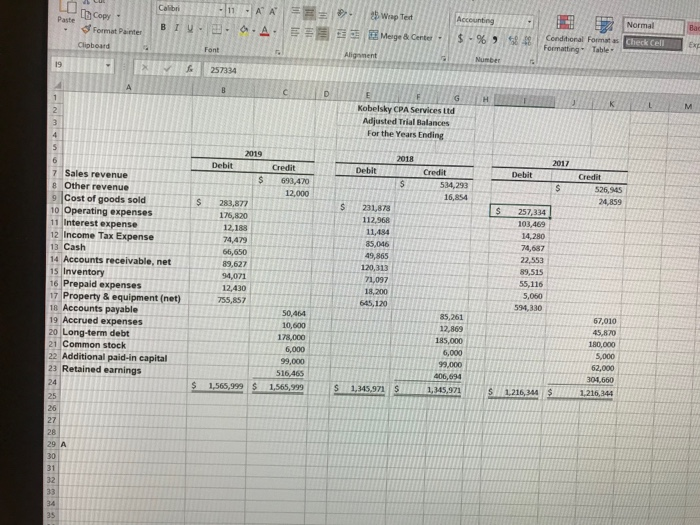Viewport: 700px width, 525px height.
Task: Select 2018 credit value 534,293
Action: [x=435, y=184]
